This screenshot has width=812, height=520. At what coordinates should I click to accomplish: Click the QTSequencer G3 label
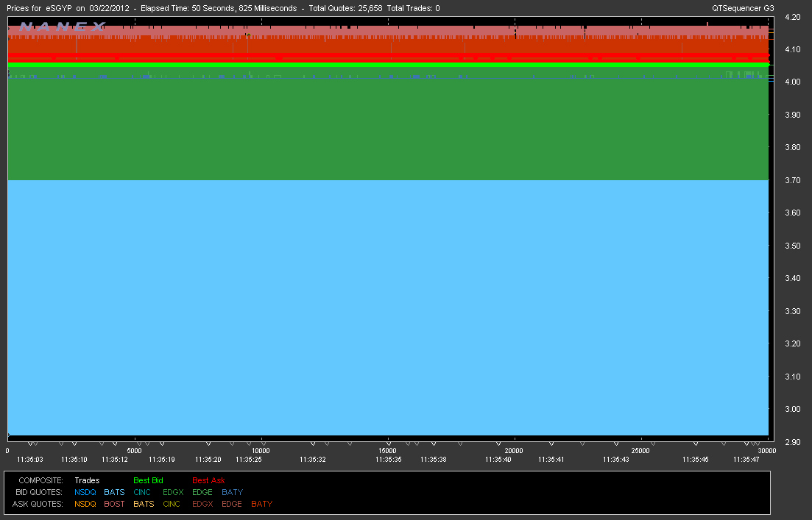743,8
